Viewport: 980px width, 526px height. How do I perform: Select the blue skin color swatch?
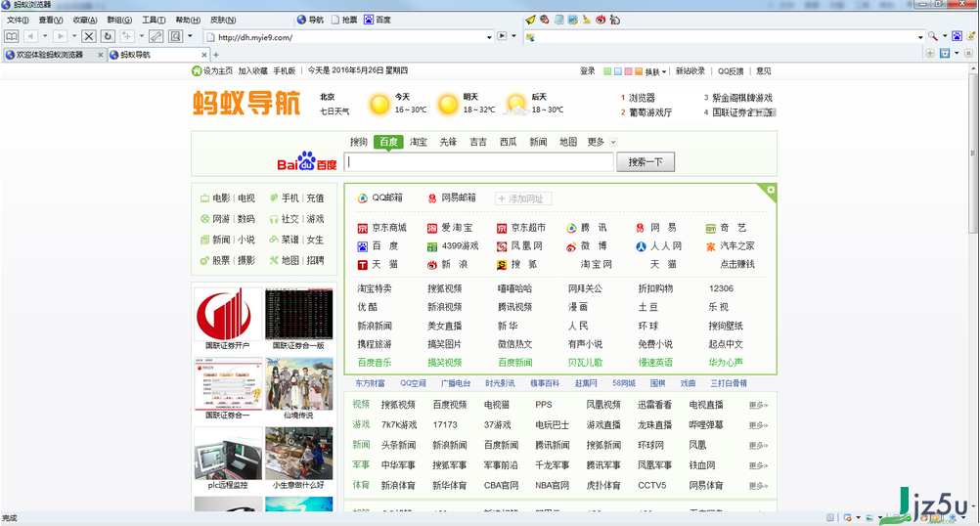[617, 71]
